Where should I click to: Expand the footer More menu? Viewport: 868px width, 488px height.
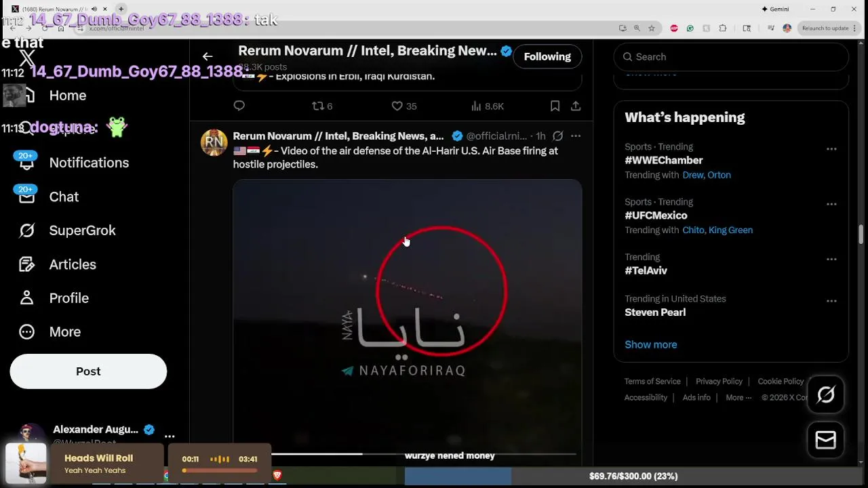[738, 397]
